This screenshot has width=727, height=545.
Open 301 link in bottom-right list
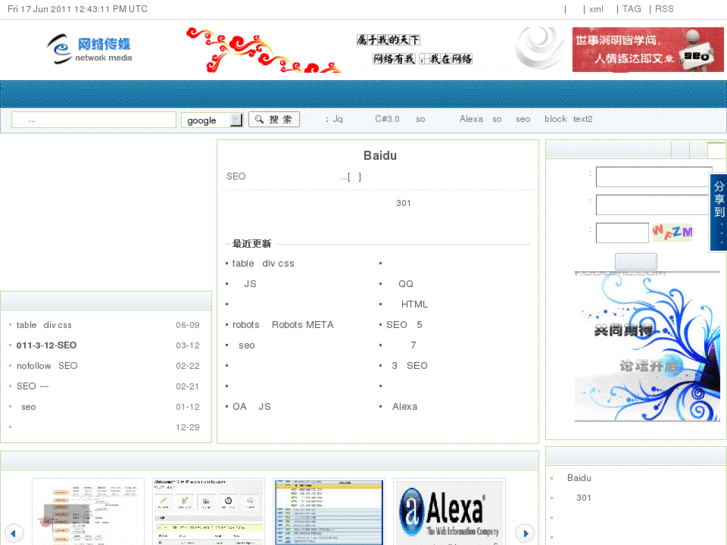(x=584, y=498)
